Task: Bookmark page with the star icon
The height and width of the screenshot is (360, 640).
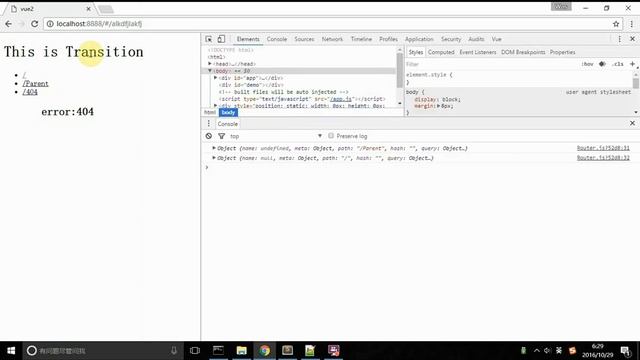Action: [616, 24]
